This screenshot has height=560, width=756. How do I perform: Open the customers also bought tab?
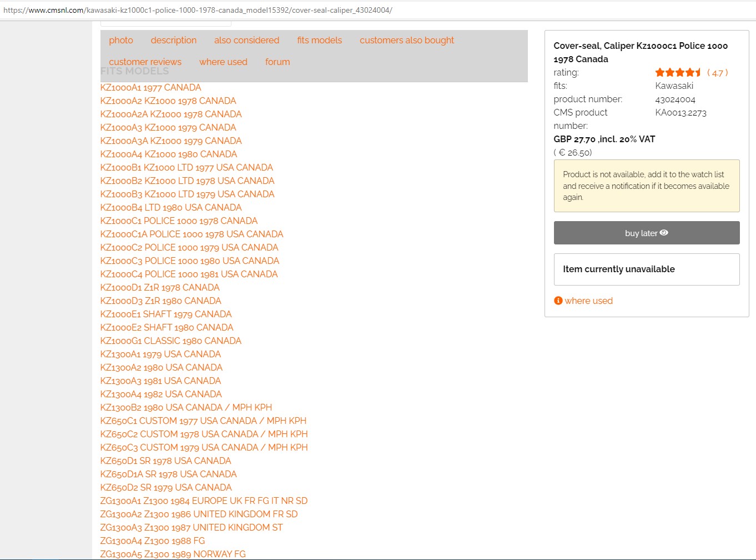click(x=406, y=40)
